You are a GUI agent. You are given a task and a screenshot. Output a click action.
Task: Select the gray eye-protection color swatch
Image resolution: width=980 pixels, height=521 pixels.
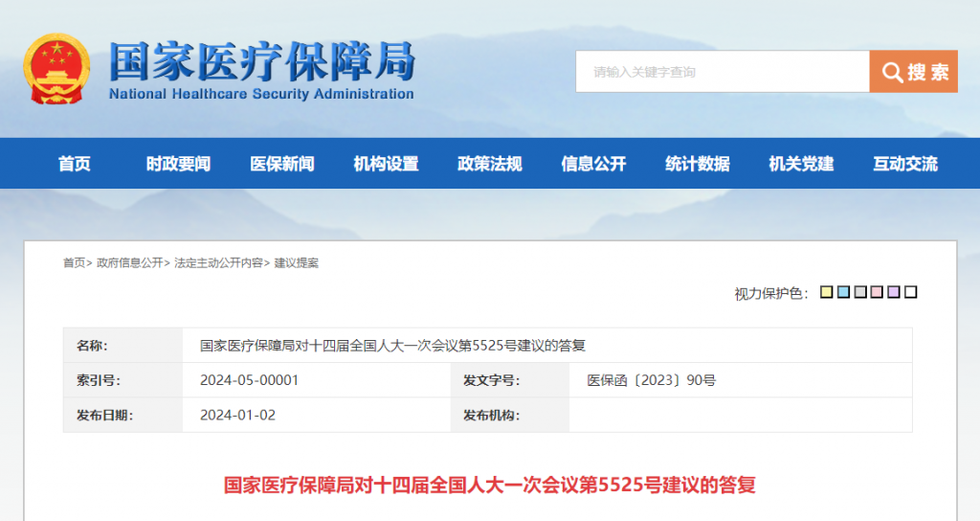(x=860, y=292)
